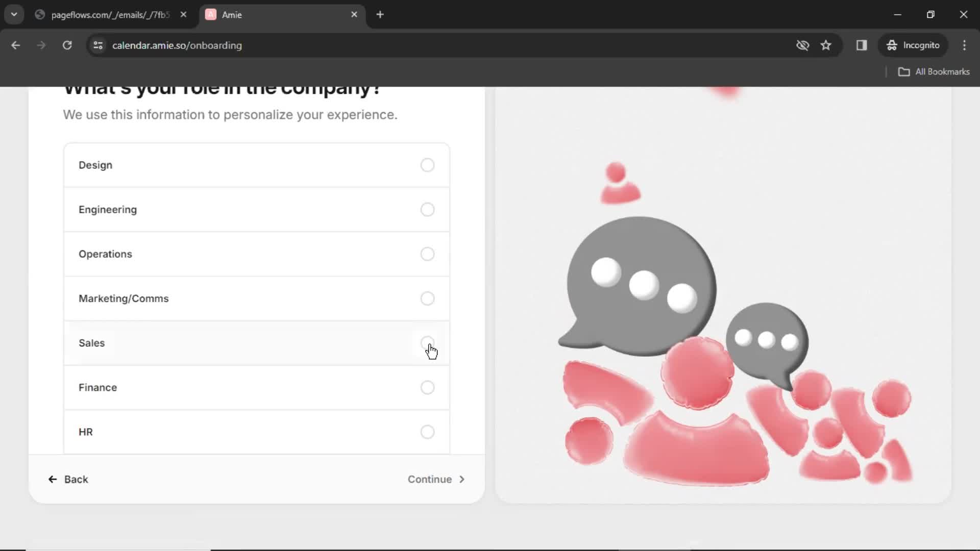Click the new tab plus button
This screenshot has height=551, width=980.
coord(380,15)
